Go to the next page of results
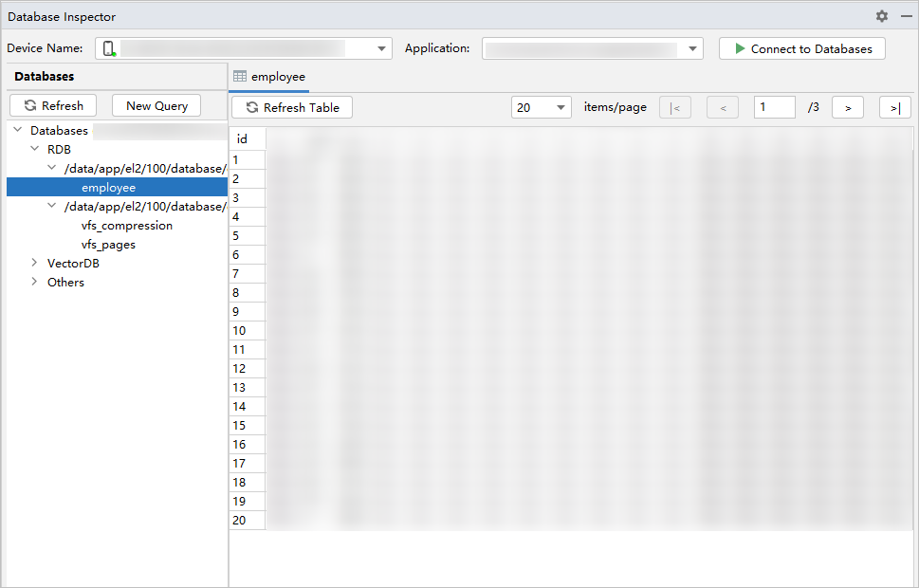This screenshot has height=588, width=919. [x=847, y=107]
